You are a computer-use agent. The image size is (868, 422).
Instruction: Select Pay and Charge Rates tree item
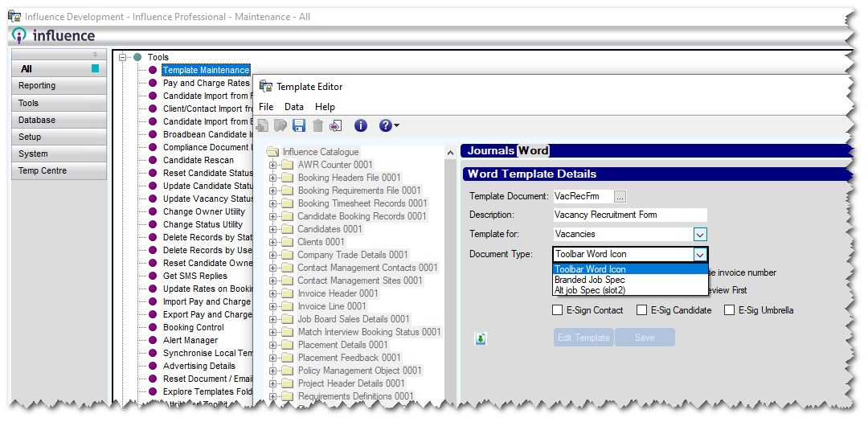click(206, 83)
